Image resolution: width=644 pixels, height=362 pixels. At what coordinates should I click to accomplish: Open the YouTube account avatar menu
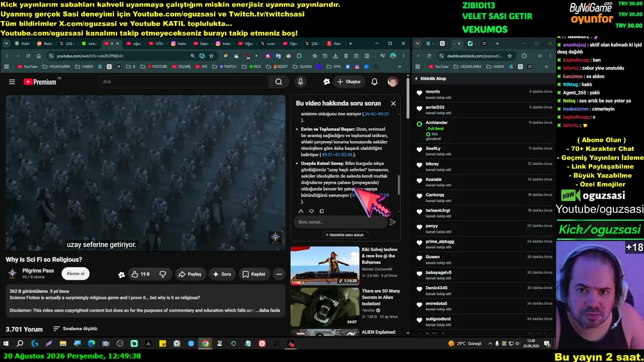(392, 82)
